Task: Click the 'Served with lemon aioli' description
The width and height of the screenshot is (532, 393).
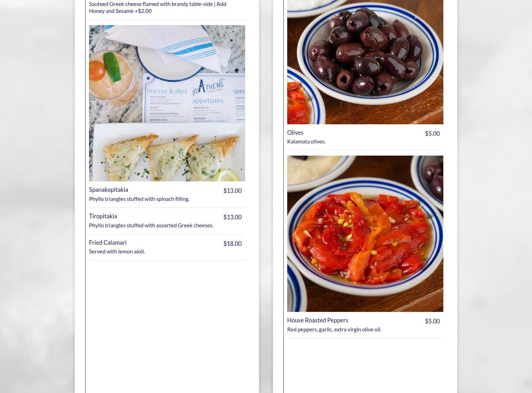Action: pyautogui.click(x=117, y=251)
